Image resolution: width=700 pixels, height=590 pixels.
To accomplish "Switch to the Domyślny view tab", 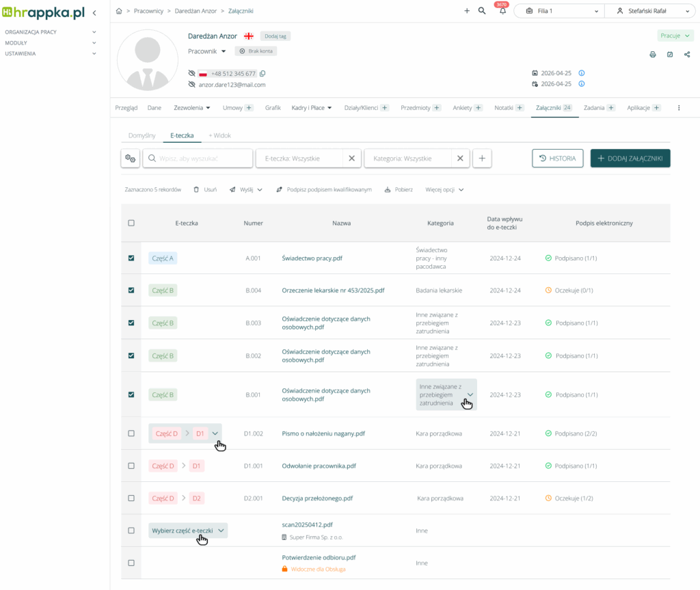I will click(x=142, y=135).
